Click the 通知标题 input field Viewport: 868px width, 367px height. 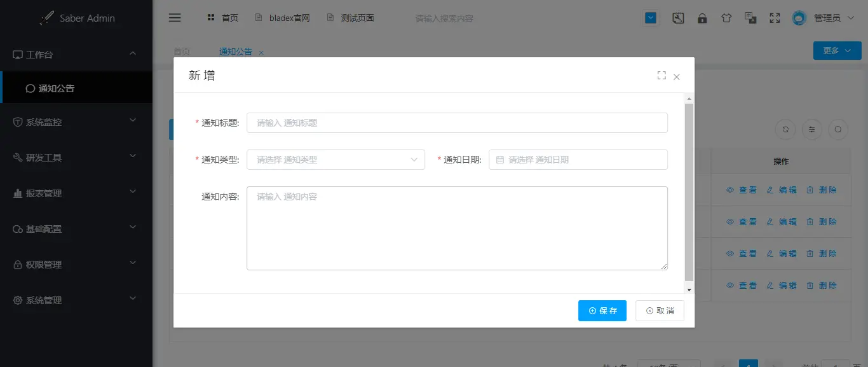click(457, 123)
